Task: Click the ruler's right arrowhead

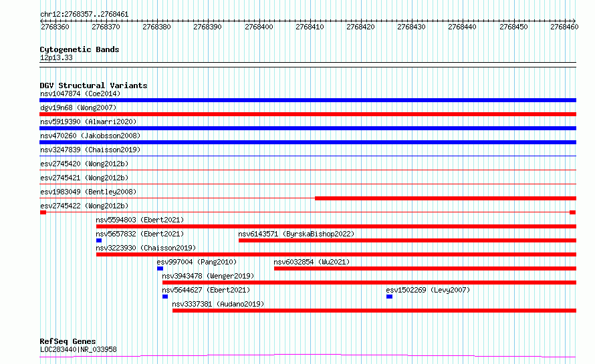Action: (574, 21)
